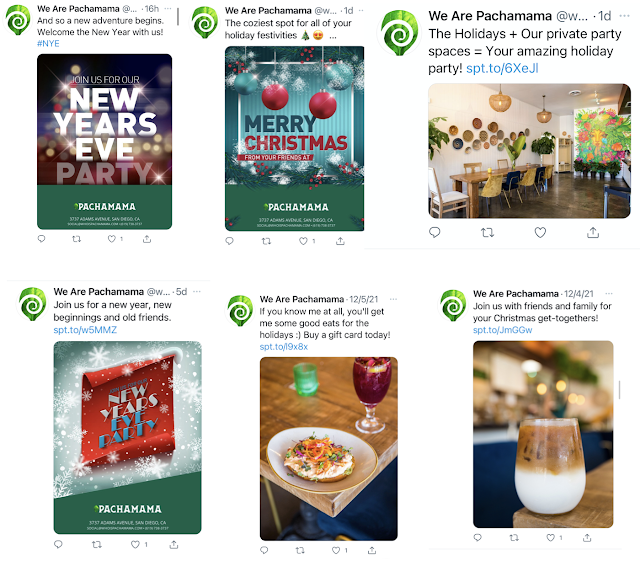This screenshot has height=566, width=640.
Task: View the iced latte photo
Action: click(543, 434)
